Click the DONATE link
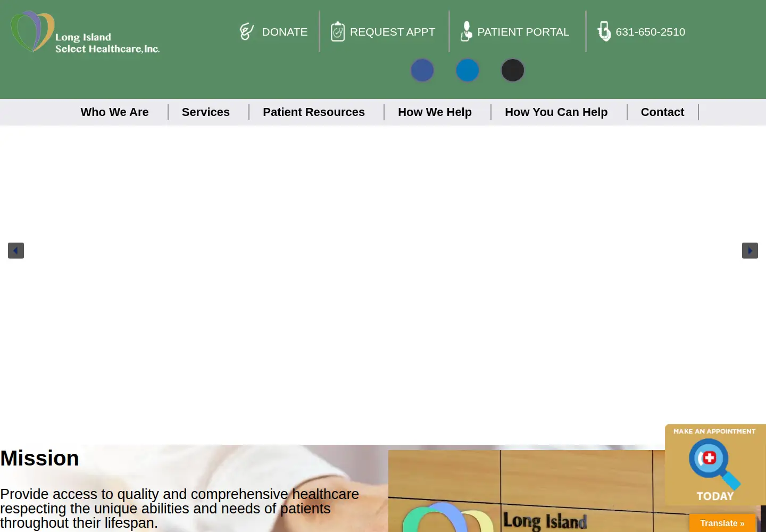 click(x=285, y=32)
